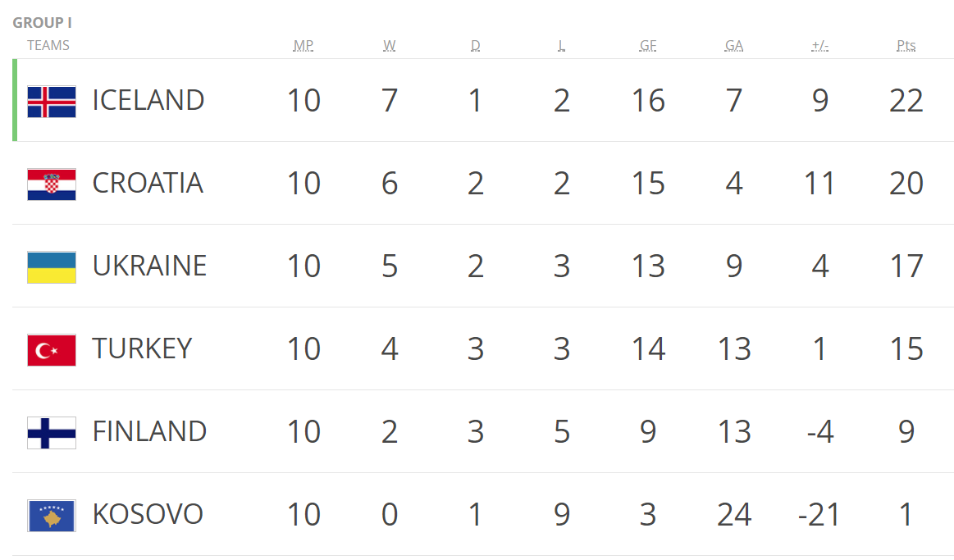This screenshot has height=560, width=954.
Task: Click the Pts column header
Action: 906,46
